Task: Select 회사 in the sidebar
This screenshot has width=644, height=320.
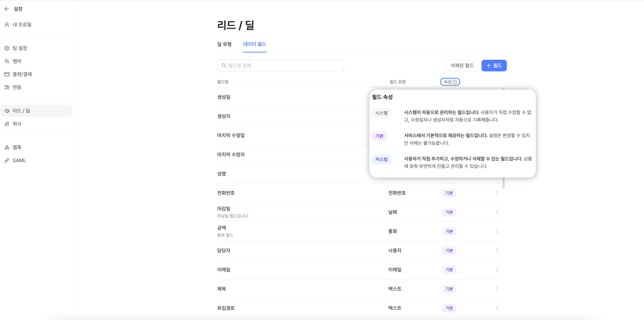Action: click(17, 124)
